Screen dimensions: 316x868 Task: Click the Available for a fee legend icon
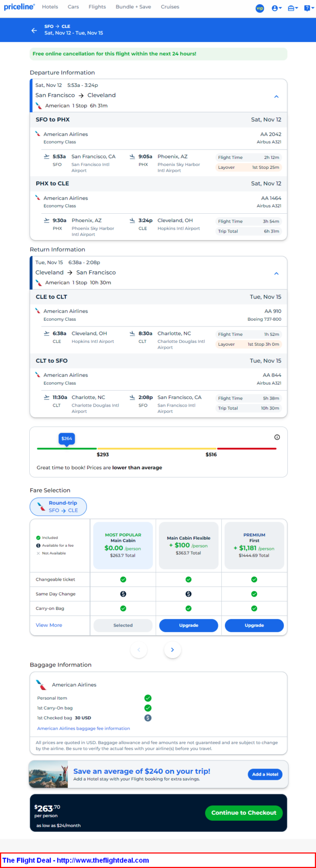click(38, 545)
